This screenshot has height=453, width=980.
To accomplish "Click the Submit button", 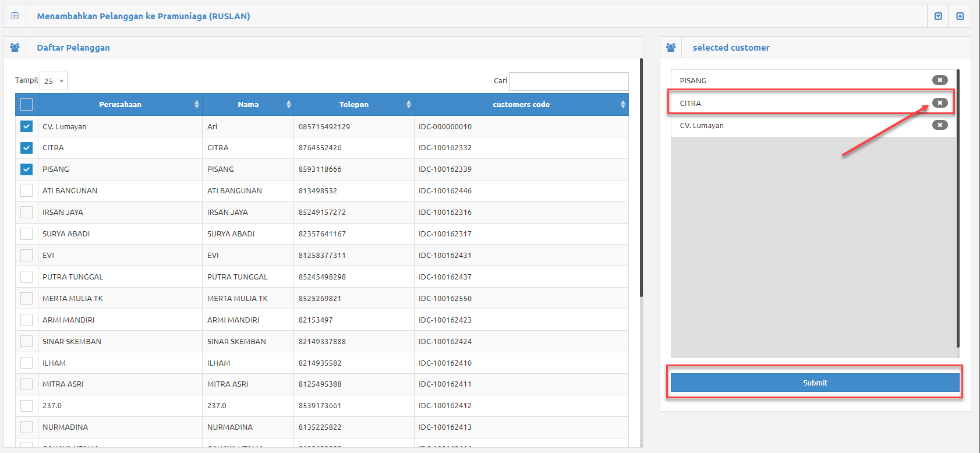I will 815,383.
